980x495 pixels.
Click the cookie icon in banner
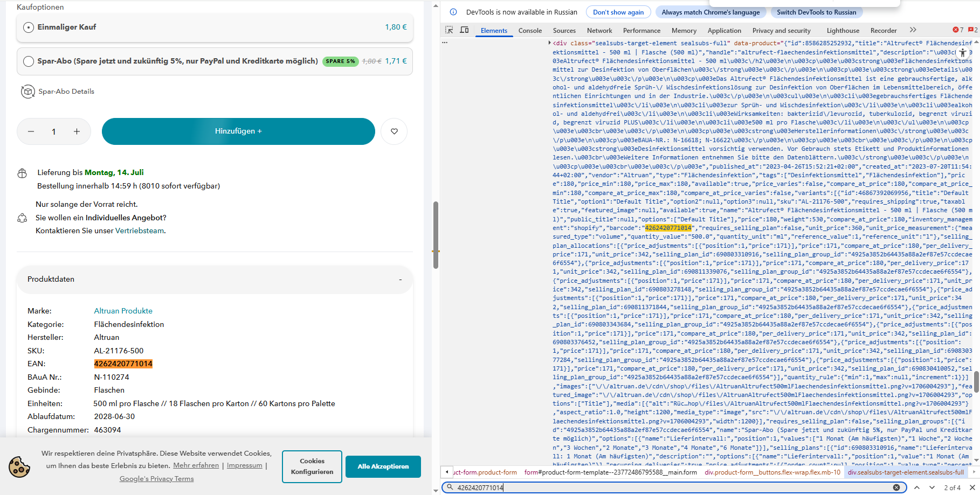pyautogui.click(x=19, y=466)
